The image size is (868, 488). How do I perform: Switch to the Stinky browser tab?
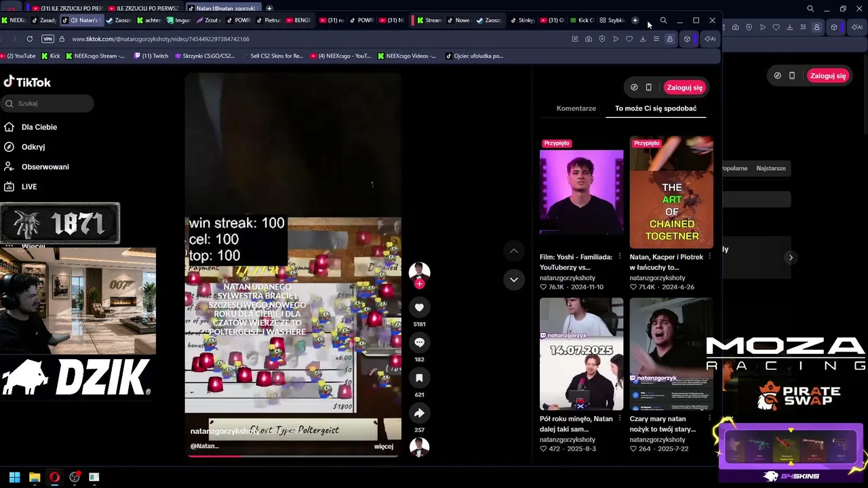click(x=522, y=20)
